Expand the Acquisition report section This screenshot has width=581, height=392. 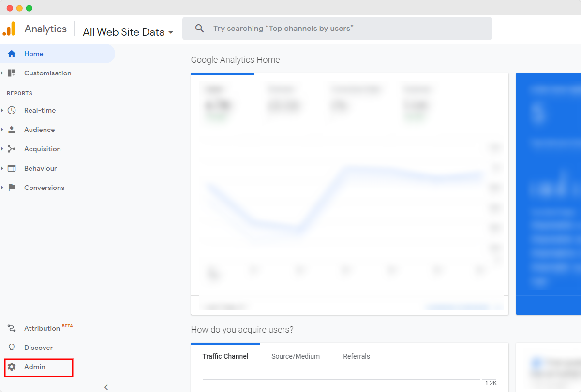(x=3, y=149)
